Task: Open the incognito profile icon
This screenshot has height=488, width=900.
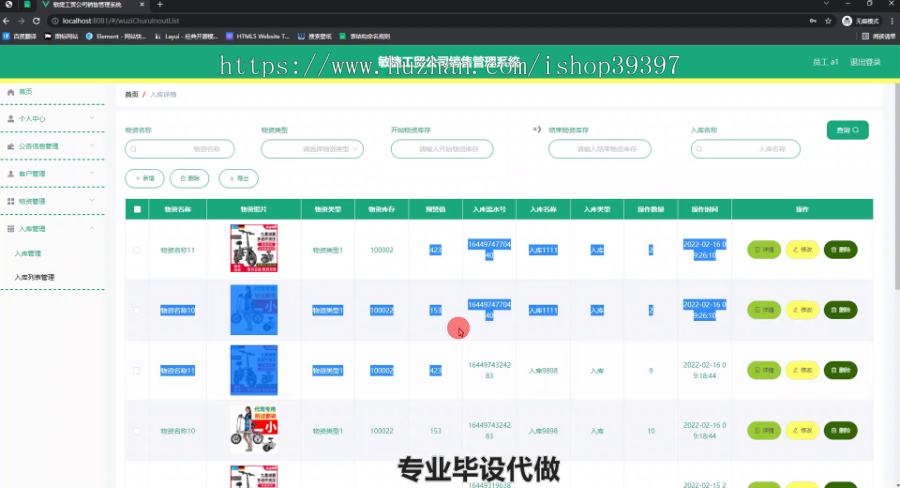Action: click(x=847, y=21)
